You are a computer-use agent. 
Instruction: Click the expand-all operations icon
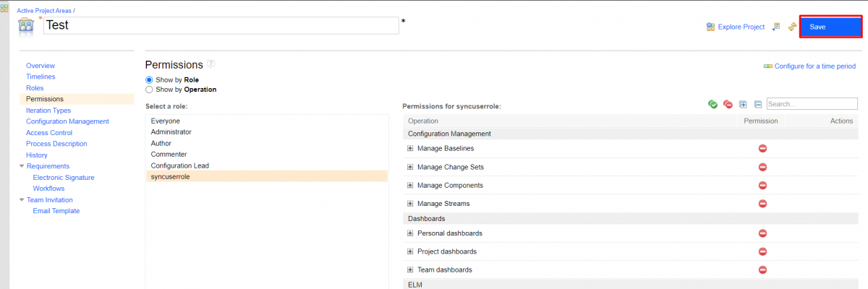click(x=743, y=105)
